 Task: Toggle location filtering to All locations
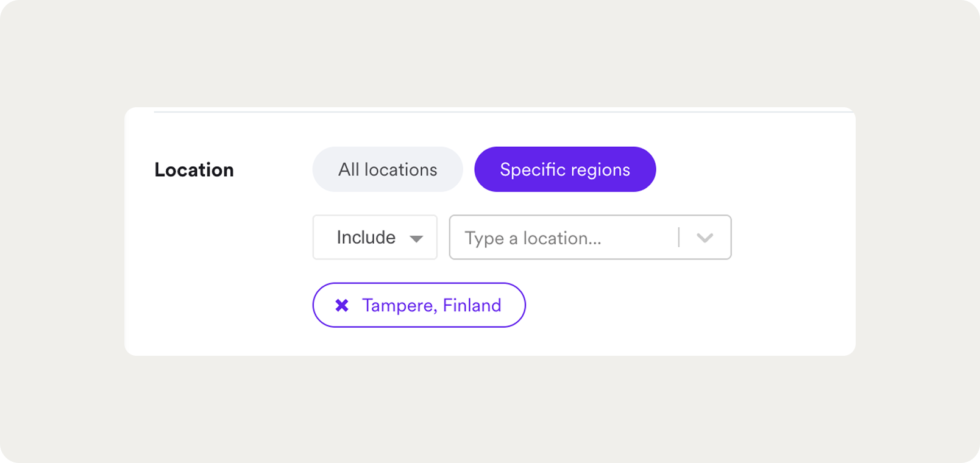[x=388, y=169]
